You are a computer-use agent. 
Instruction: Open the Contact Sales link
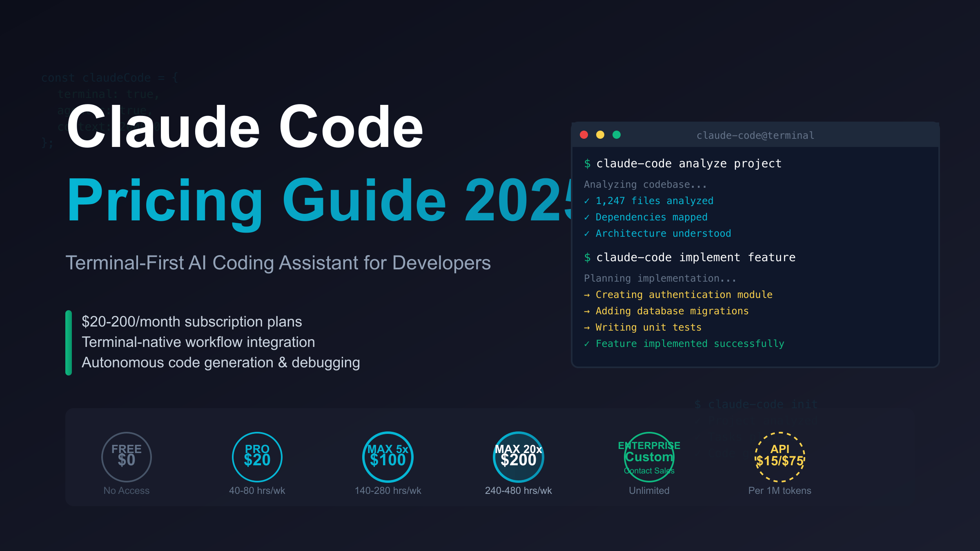point(649,471)
